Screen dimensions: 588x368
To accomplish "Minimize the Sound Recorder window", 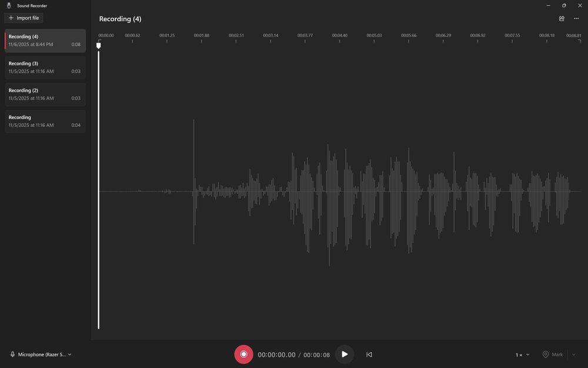I will [x=548, y=6].
